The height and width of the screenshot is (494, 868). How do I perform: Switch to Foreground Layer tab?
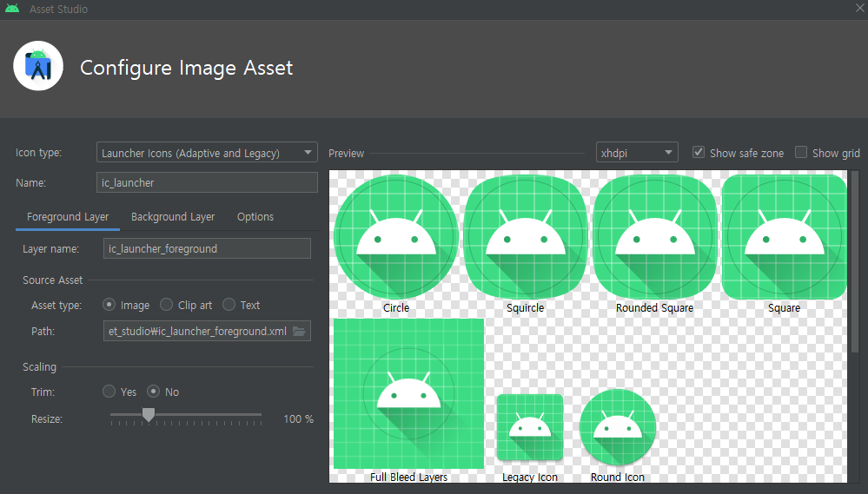coord(68,217)
